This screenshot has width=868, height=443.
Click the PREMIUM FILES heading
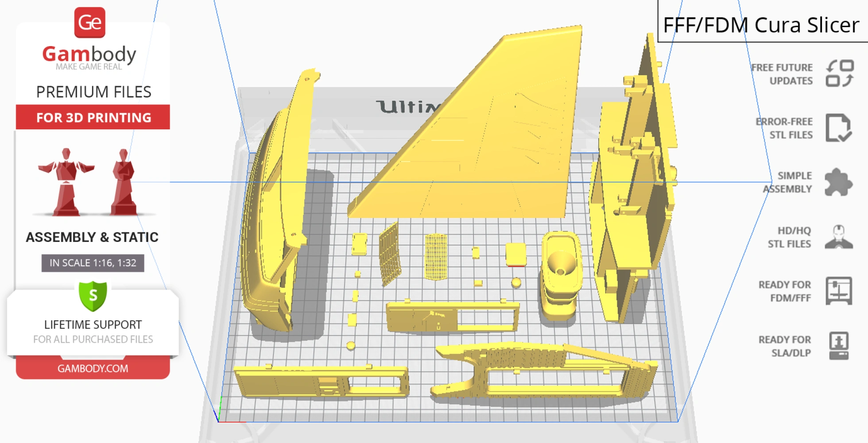click(93, 91)
